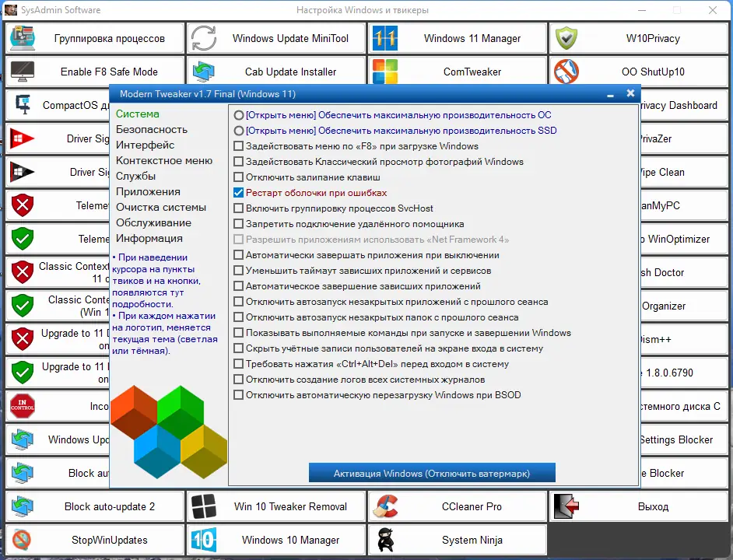Click Активация Windows (Отключить ватермарк) button
This screenshot has height=560, width=733.
432,473
